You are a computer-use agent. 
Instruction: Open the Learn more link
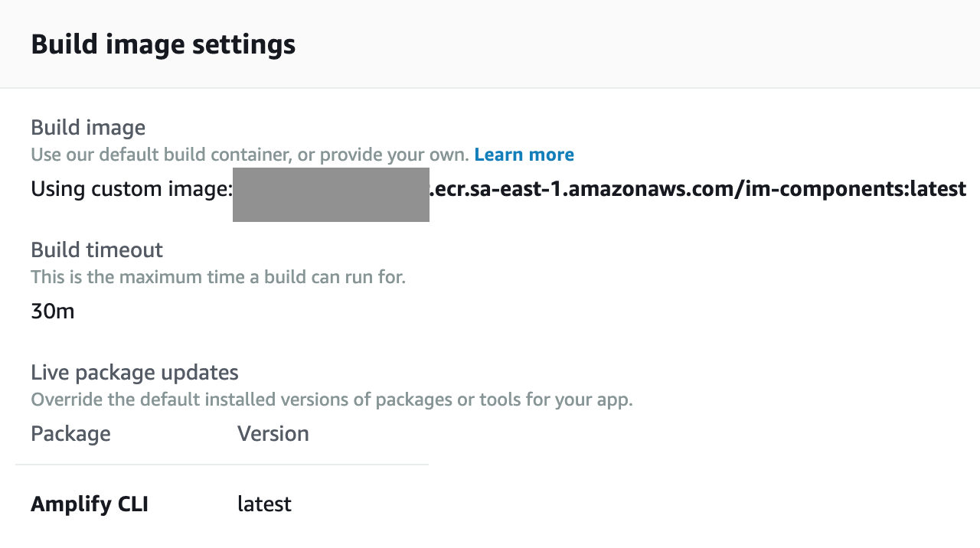(x=524, y=154)
